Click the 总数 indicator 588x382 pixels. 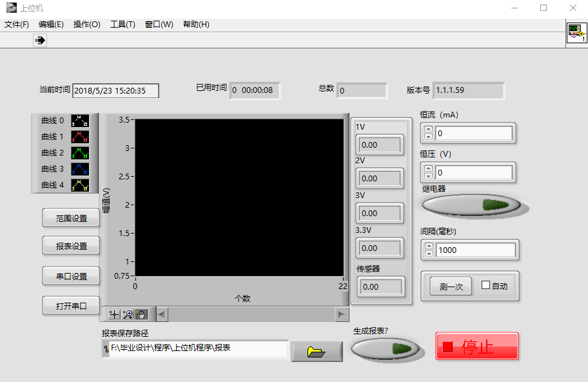pyautogui.click(x=362, y=90)
